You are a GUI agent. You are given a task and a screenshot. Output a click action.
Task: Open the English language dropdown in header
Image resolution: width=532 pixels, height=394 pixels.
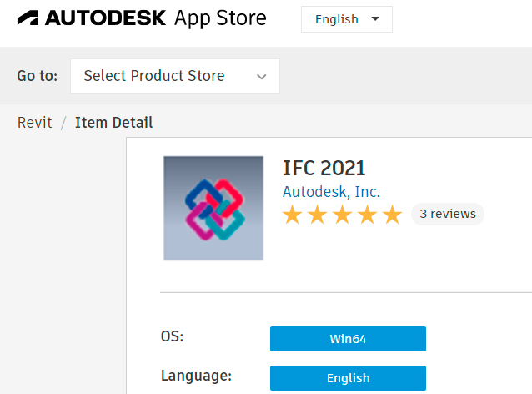pos(347,19)
